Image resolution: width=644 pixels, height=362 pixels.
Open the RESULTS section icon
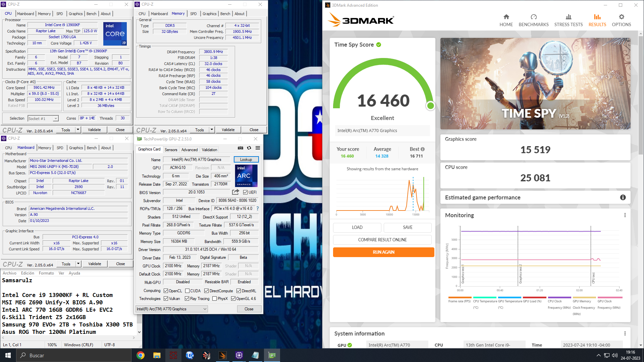[x=597, y=17]
